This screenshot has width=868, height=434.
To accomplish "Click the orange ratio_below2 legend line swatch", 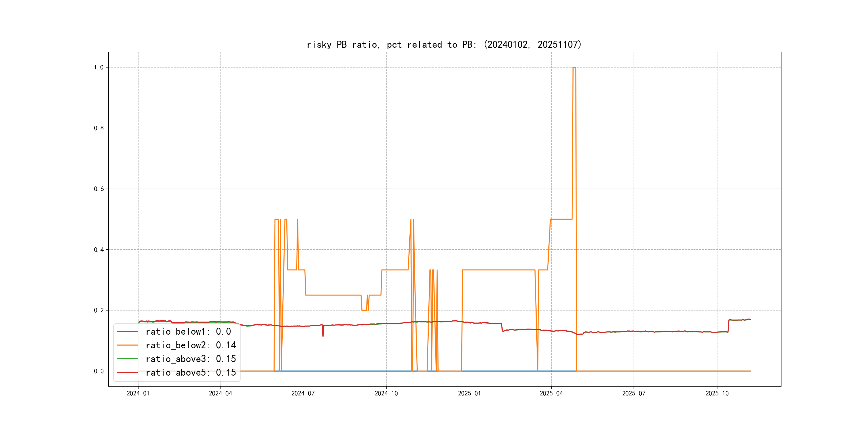I will click(x=127, y=345).
